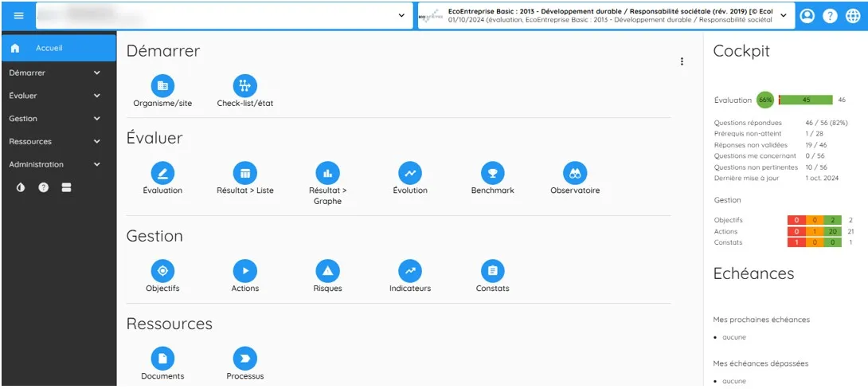Click the Processus icon under Ressources

point(244,359)
